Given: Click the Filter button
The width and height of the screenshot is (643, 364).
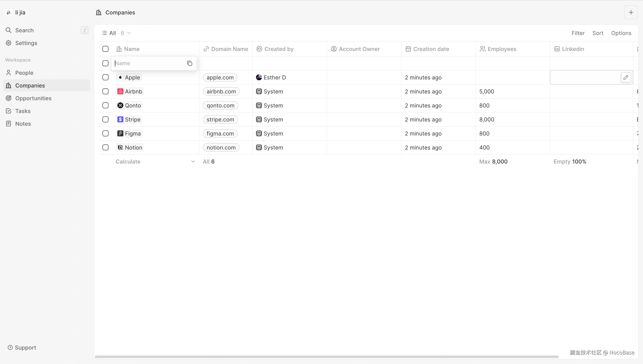Looking at the screenshot, I should click(x=578, y=33).
